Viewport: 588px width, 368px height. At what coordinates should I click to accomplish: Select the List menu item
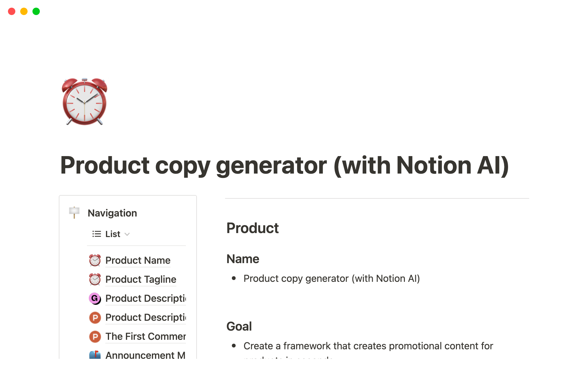[x=111, y=234]
